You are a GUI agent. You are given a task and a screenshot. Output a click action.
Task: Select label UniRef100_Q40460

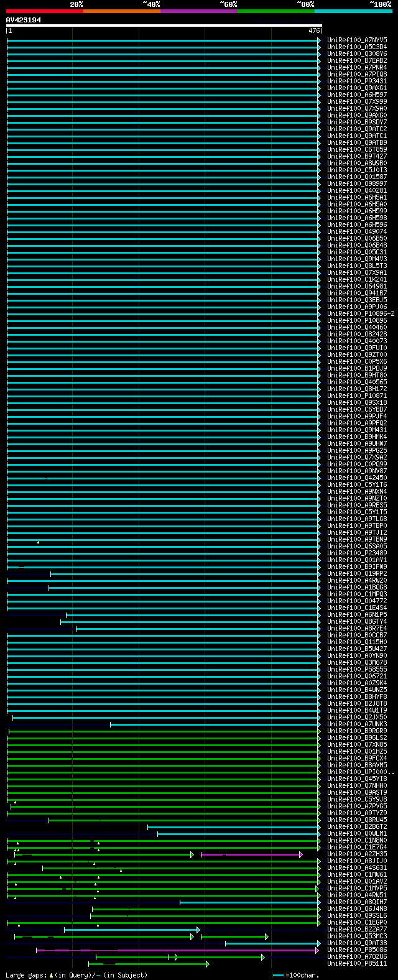[357, 327]
